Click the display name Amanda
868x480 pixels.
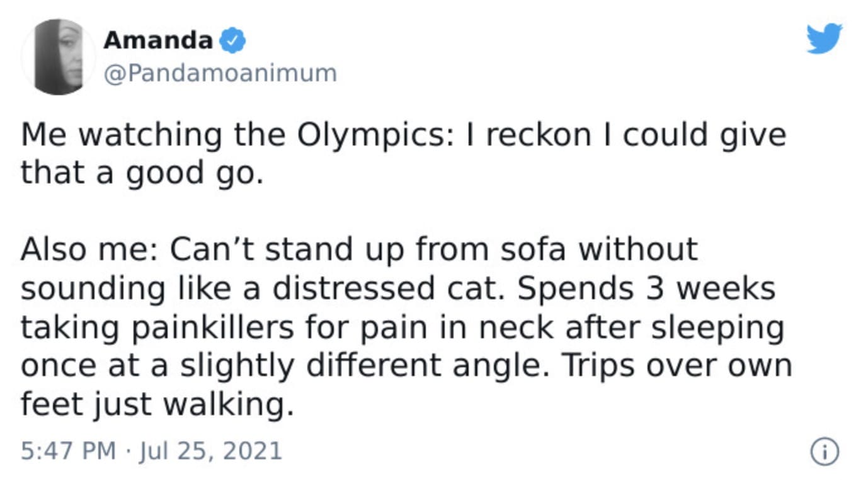[158, 41]
